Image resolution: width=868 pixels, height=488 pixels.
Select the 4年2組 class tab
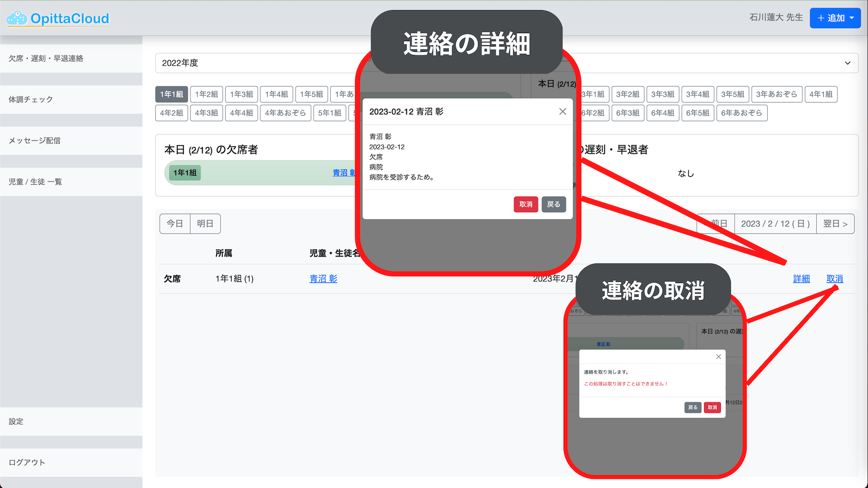click(x=172, y=113)
